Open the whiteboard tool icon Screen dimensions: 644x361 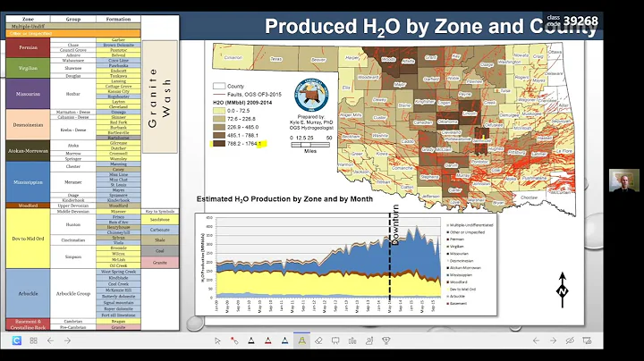335,340
